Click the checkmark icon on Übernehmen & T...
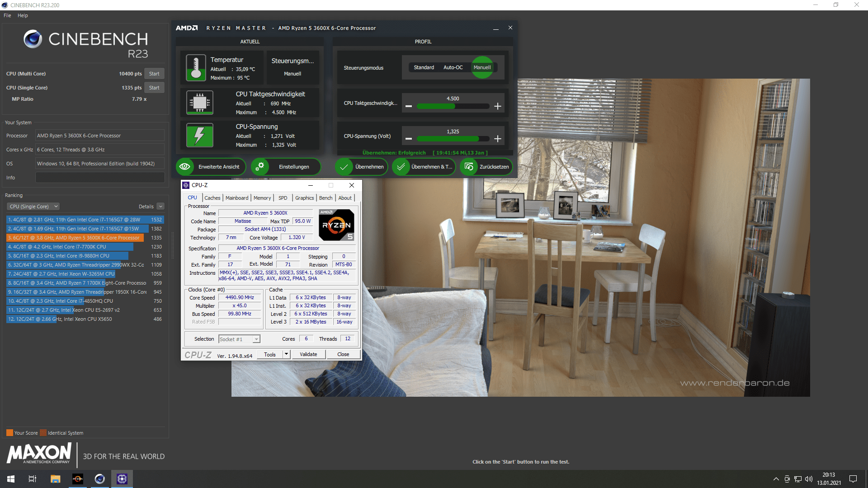Viewport: 868px width, 488px height. [401, 167]
